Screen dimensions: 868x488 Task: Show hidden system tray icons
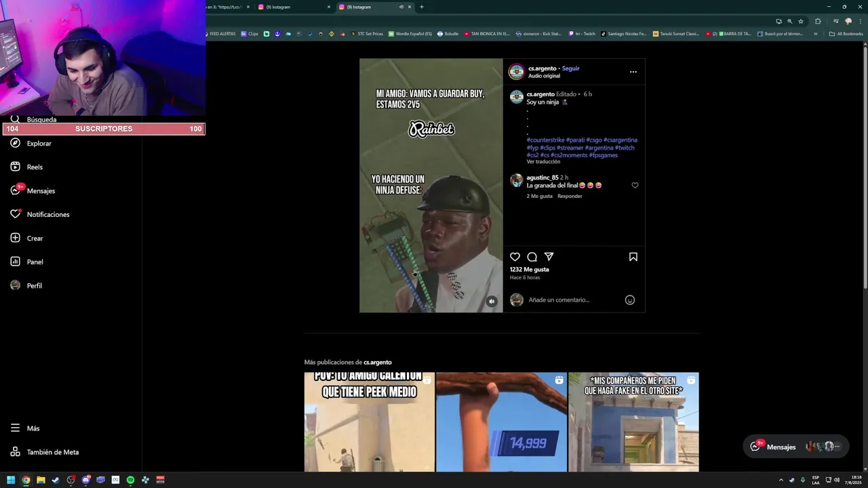pos(781,480)
